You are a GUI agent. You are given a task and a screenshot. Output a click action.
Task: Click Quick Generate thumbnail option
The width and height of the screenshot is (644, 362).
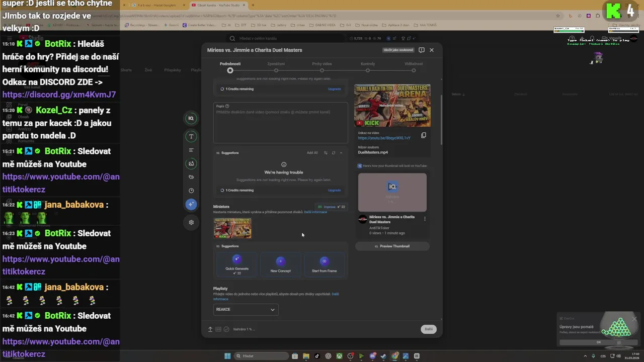point(237,264)
